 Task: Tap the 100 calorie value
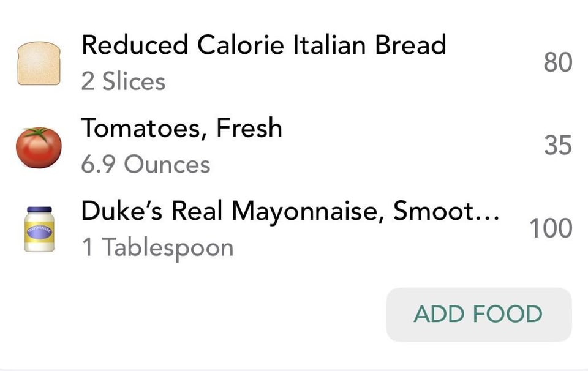(551, 228)
